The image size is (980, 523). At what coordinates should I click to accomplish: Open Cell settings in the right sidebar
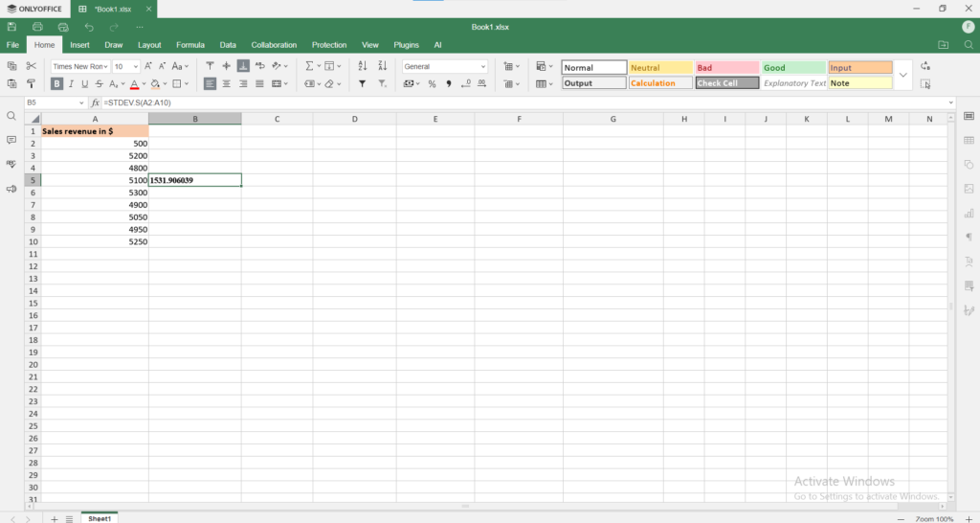(969, 116)
